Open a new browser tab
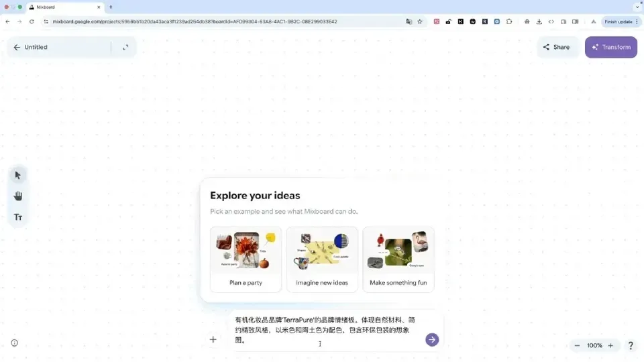 point(111,7)
